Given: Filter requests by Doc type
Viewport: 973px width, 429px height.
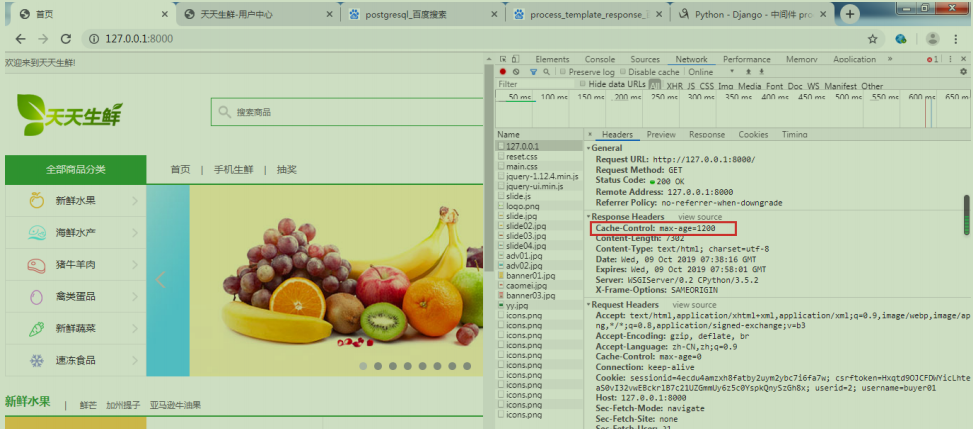Looking at the screenshot, I should (x=795, y=86).
